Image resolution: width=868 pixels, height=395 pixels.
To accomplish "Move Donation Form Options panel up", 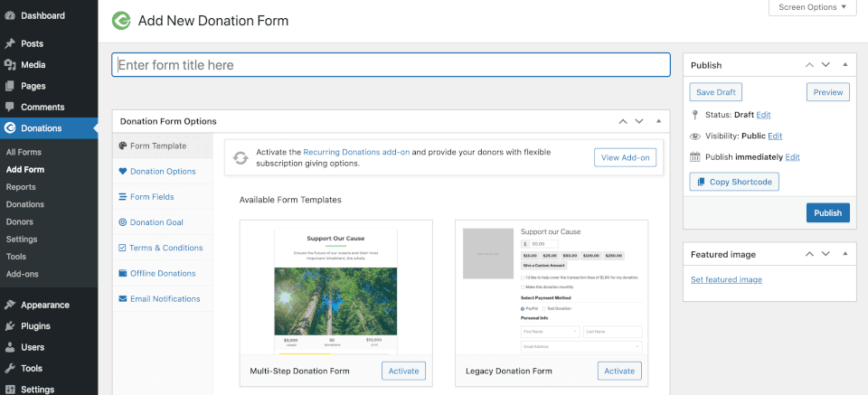I will click(623, 121).
